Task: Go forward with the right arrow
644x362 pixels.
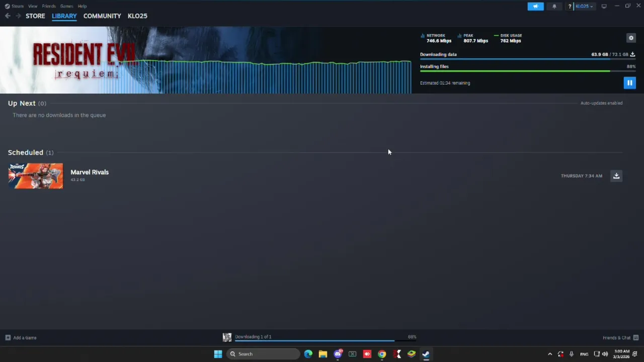Action: [x=18, y=16]
